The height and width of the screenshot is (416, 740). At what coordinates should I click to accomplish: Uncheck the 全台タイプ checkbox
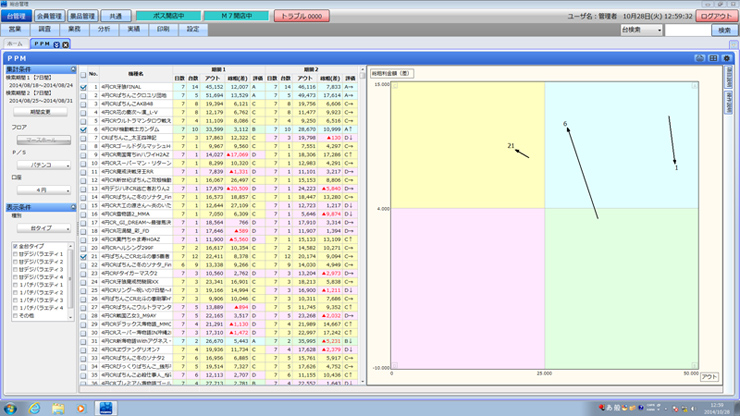[16, 246]
